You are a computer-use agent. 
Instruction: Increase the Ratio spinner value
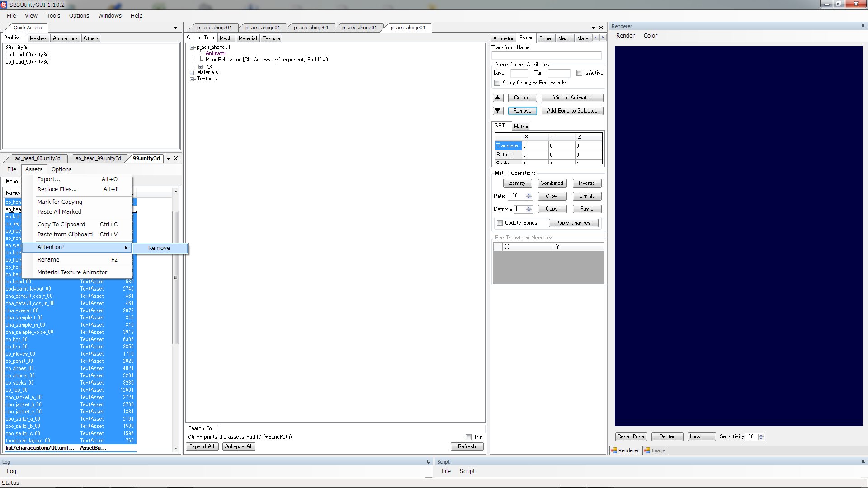pyautogui.click(x=529, y=194)
